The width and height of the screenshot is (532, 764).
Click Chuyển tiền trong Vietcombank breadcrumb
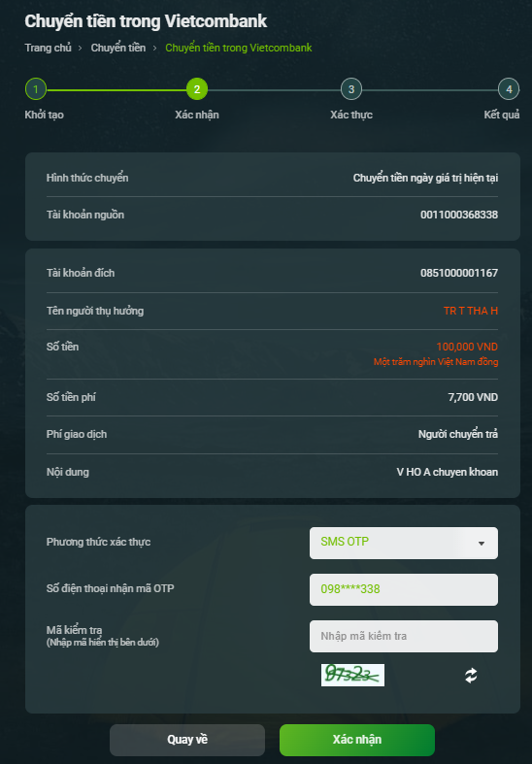pos(239,48)
